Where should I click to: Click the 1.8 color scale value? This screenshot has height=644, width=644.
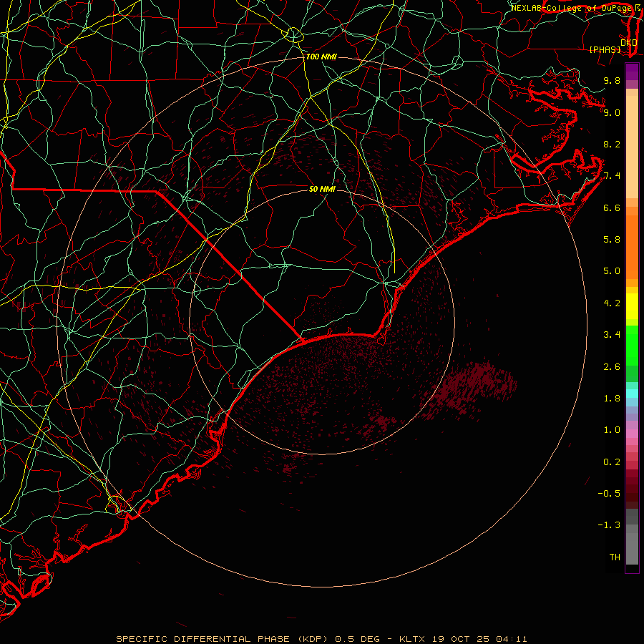click(x=612, y=399)
